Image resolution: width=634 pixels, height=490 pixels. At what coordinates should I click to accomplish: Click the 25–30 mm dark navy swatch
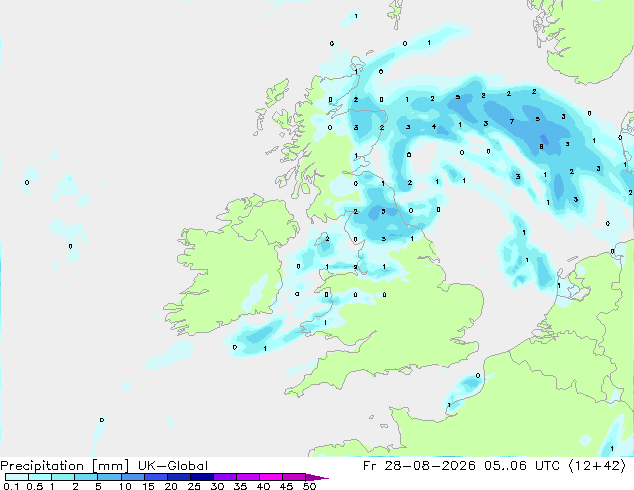[201, 477]
